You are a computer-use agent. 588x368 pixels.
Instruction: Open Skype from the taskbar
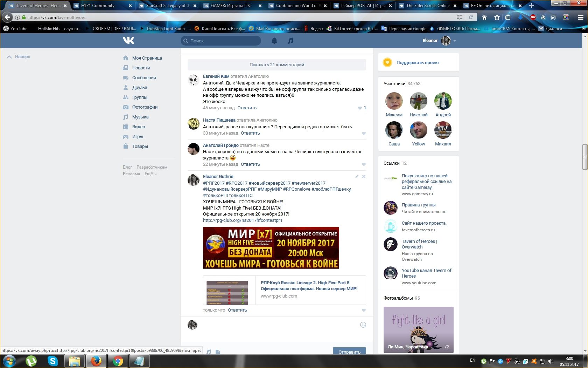(53, 361)
